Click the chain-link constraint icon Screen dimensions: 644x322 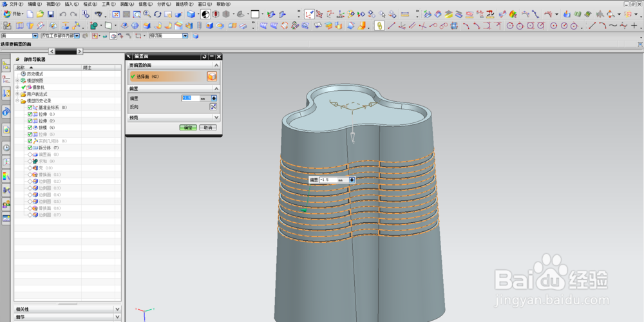(379, 26)
